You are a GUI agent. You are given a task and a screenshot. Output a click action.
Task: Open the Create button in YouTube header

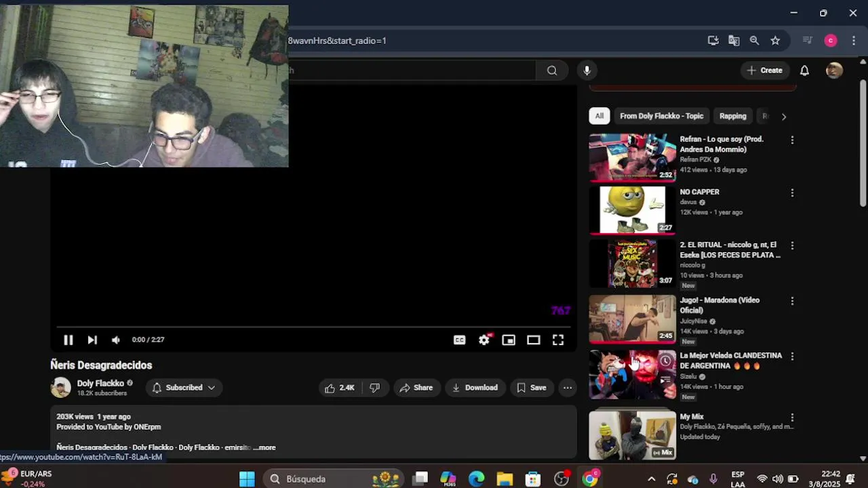pos(764,70)
